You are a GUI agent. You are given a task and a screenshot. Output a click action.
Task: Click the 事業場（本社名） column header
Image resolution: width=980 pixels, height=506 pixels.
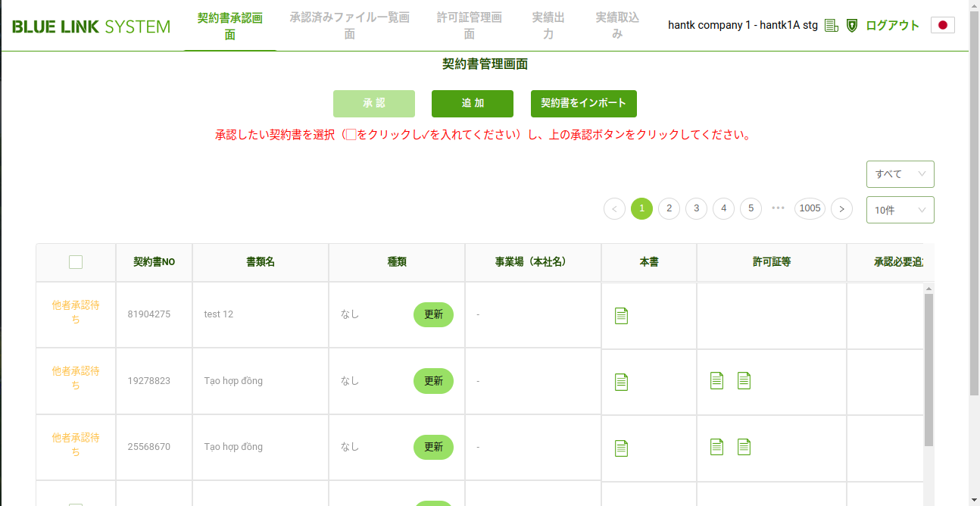tap(533, 262)
